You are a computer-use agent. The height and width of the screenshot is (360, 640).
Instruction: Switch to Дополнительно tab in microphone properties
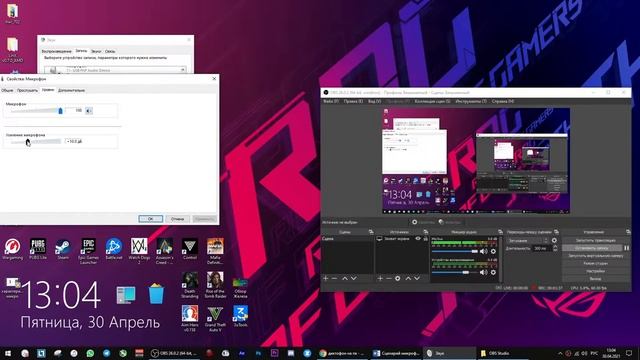(x=71, y=90)
